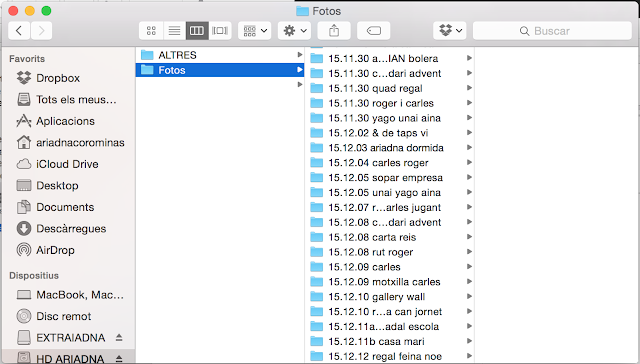640x364 pixels.
Task: Open folder 15.12.05 unai yago aina
Action: coord(389,193)
